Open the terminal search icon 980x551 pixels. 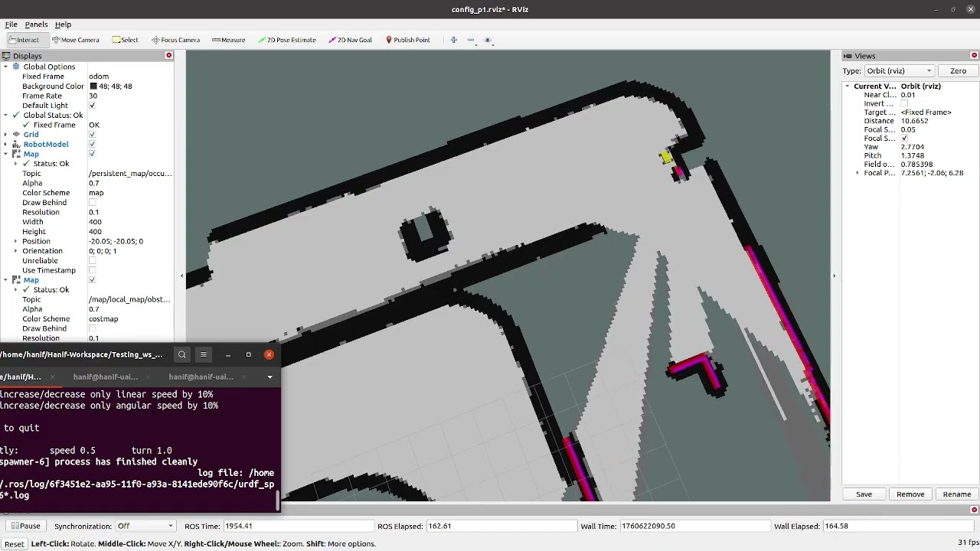[x=182, y=354]
